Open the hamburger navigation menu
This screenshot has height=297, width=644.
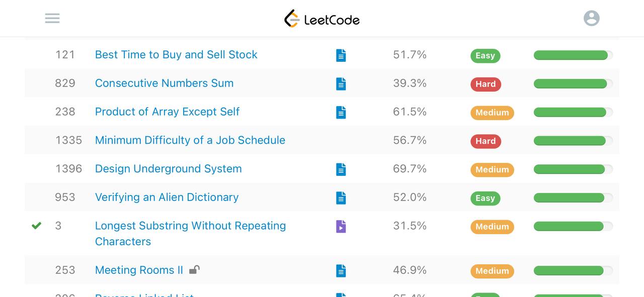52,19
